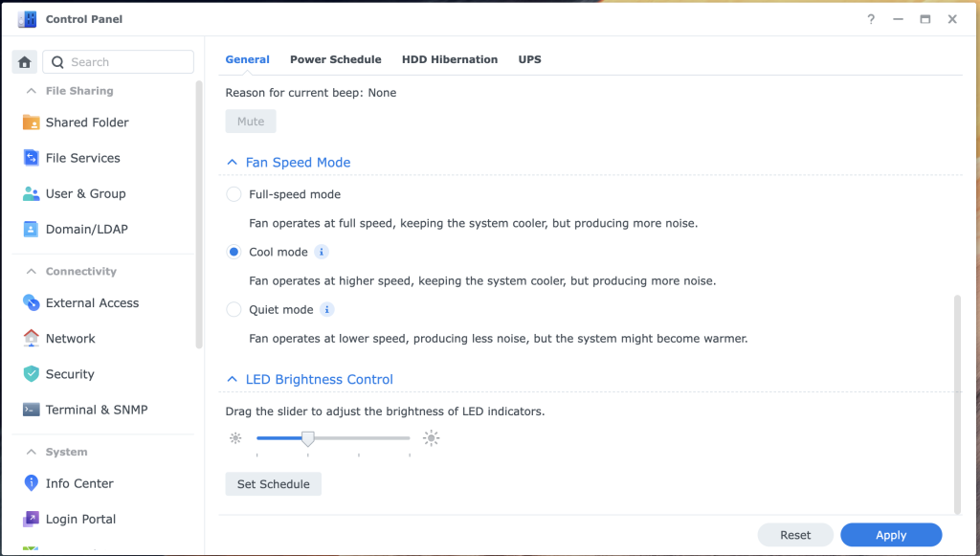Collapse the Connectivity sidebar group
Viewport: 980px width, 556px height.
pyautogui.click(x=31, y=271)
